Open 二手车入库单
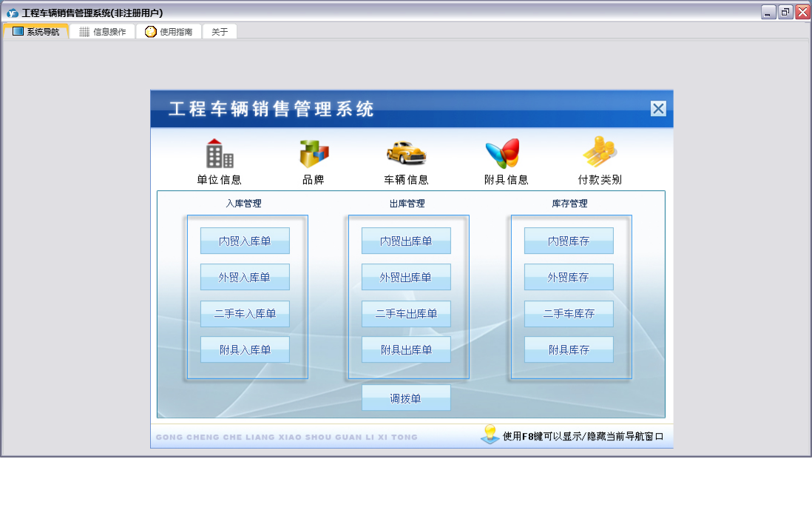The image size is (812, 530). tap(245, 313)
